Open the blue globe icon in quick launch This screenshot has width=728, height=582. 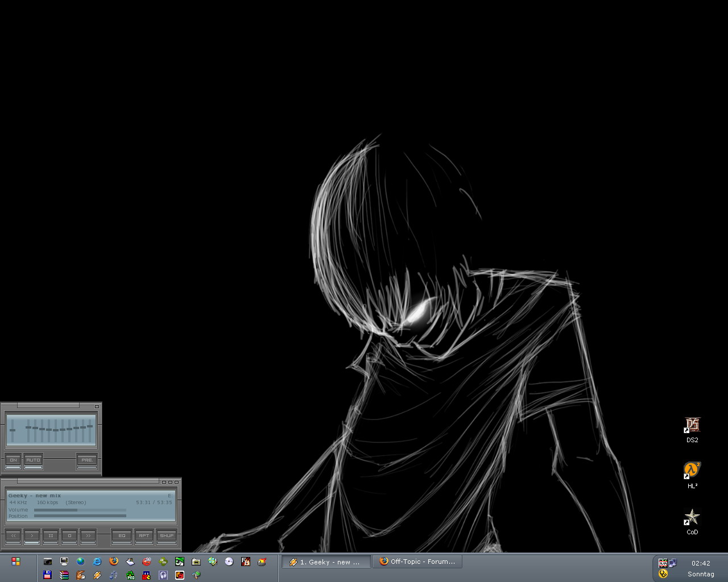point(81,562)
